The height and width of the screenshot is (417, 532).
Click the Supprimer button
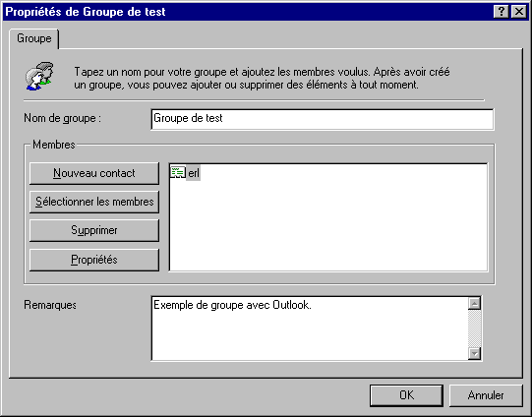coord(94,230)
